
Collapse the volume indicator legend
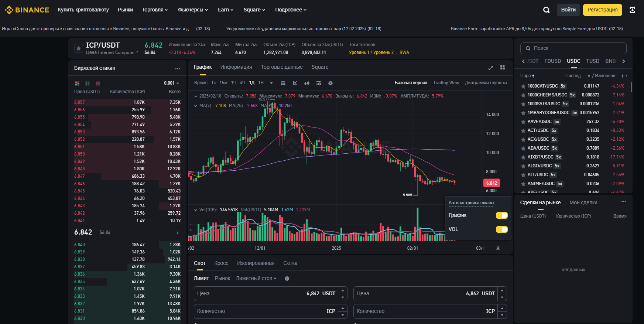click(196, 210)
